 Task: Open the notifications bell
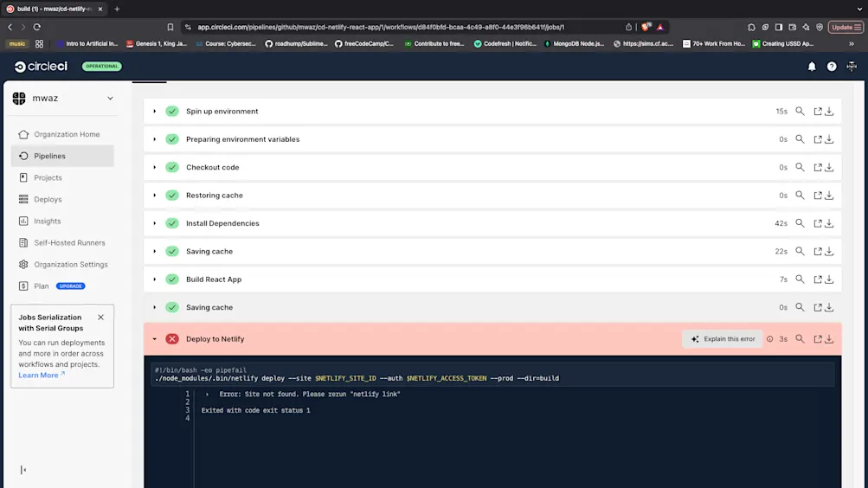[812, 67]
